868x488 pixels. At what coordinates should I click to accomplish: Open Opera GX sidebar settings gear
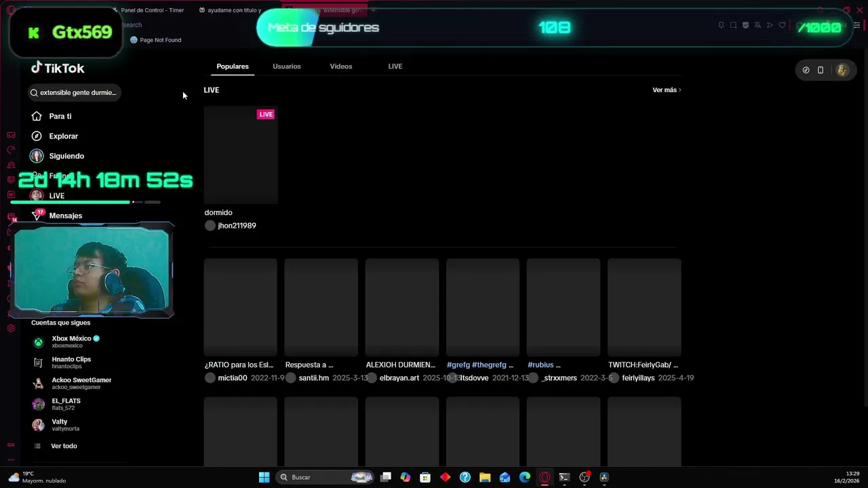(x=11, y=329)
